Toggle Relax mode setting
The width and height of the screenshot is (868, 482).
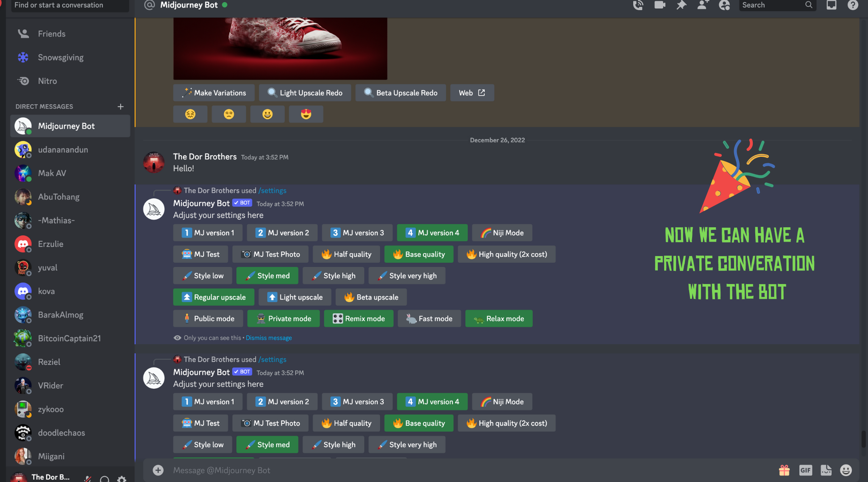pos(499,318)
